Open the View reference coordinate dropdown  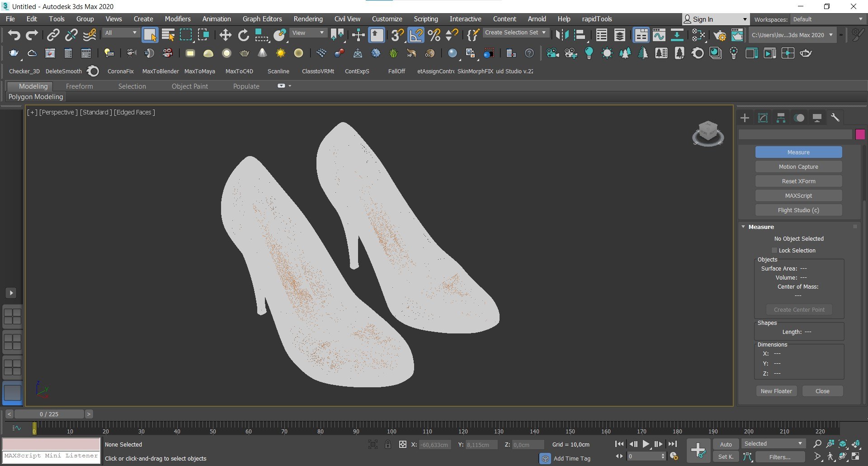point(308,33)
